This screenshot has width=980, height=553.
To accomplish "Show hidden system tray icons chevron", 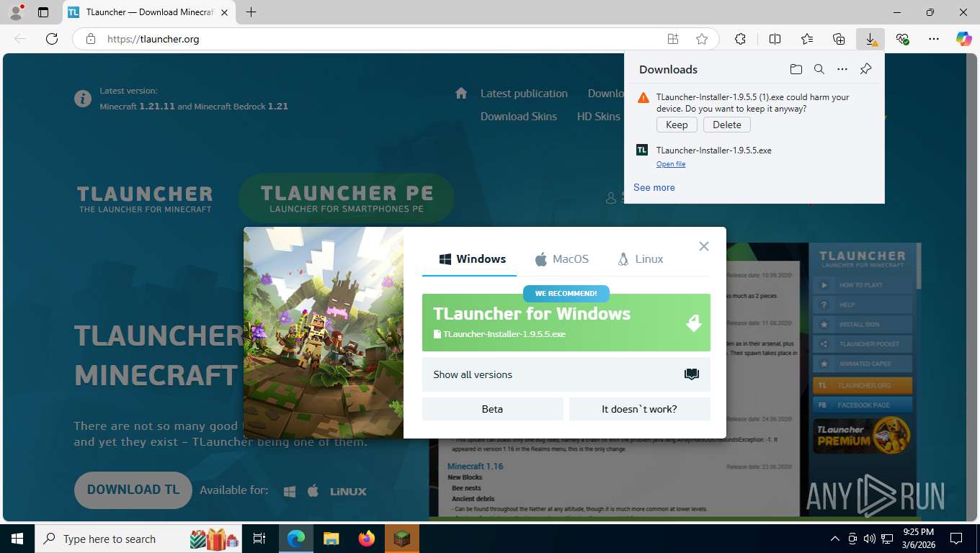I will pos(835,539).
